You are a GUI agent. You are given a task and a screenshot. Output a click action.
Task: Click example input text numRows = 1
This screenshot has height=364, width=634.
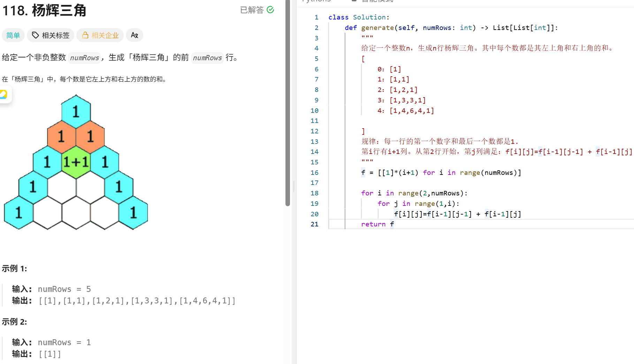pyautogui.click(x=64, y=342)
